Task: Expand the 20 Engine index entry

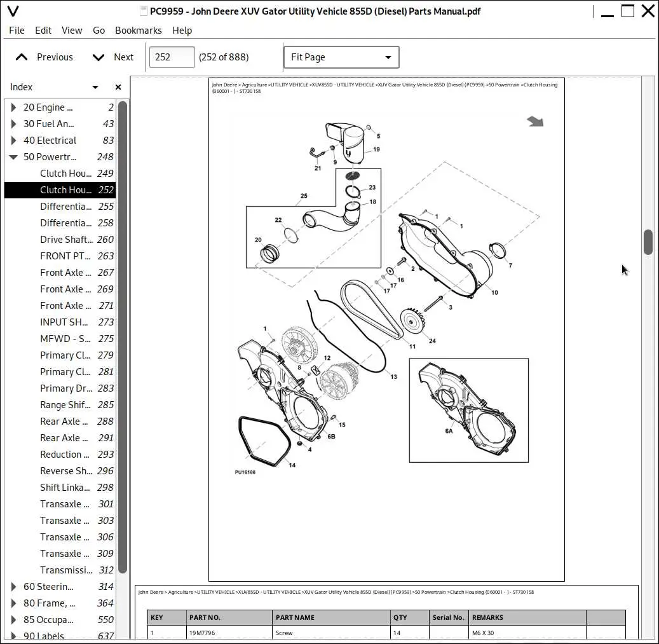Action: (x=13, y=107)
